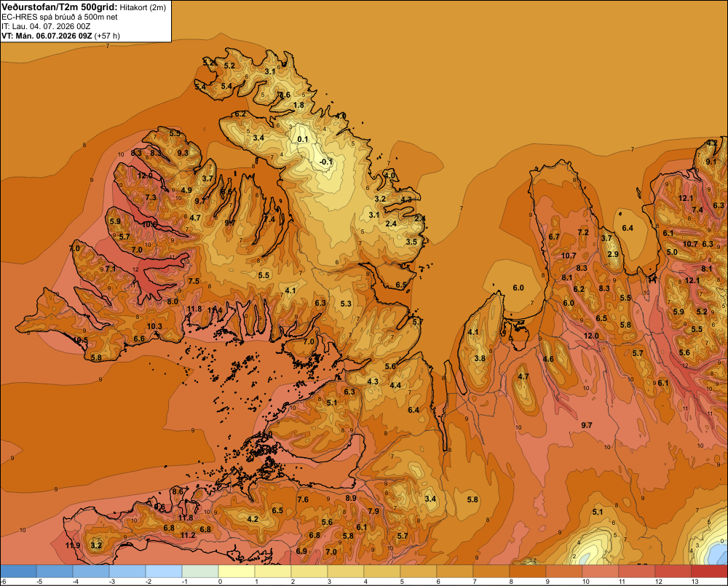Screen dimensions: 728x586
Task: Click the 3.4 label on northwest peninsula
Action: [258, 138]
